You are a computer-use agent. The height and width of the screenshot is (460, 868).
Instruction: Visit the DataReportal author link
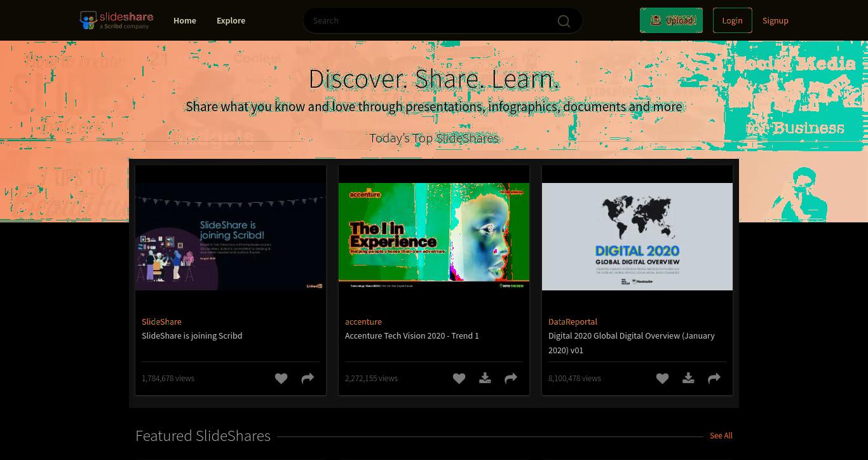573,321
